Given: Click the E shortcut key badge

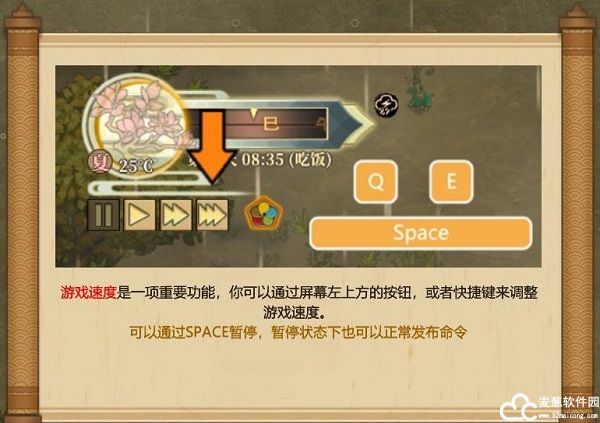Looking at the screenshot, I should (x=451, y=181).
